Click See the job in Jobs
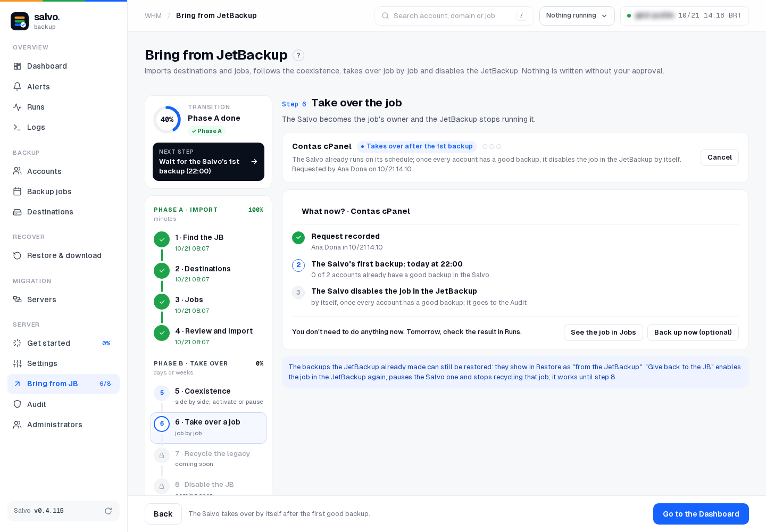This screenshot has height=532, width=766. 603,332
